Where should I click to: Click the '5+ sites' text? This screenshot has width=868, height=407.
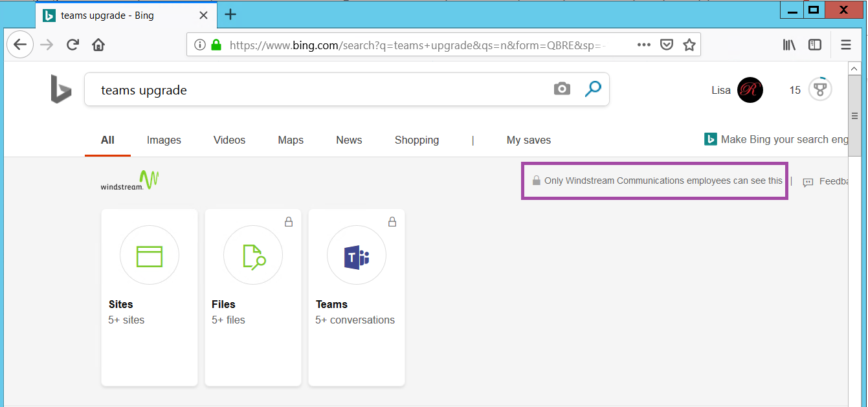[x=126, y=320]
